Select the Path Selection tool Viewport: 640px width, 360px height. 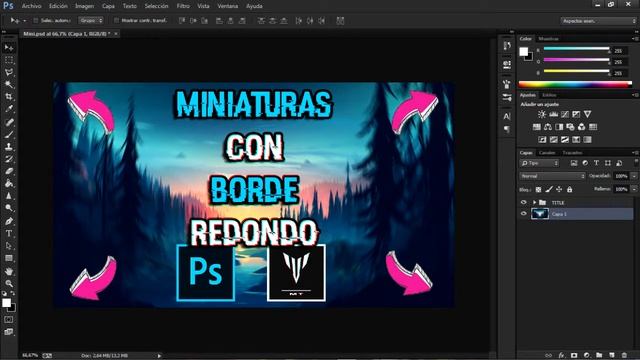coord(9,246)
